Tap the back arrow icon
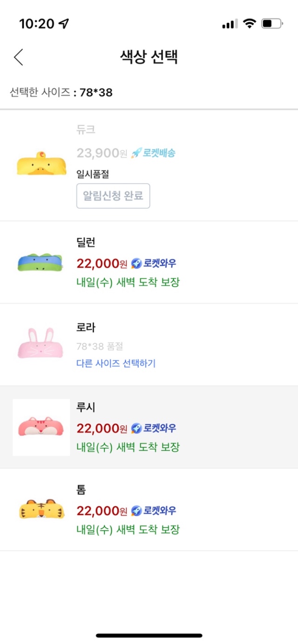This screenshot has width=298, height=644. pyautogui.click(x=19, y=57)
